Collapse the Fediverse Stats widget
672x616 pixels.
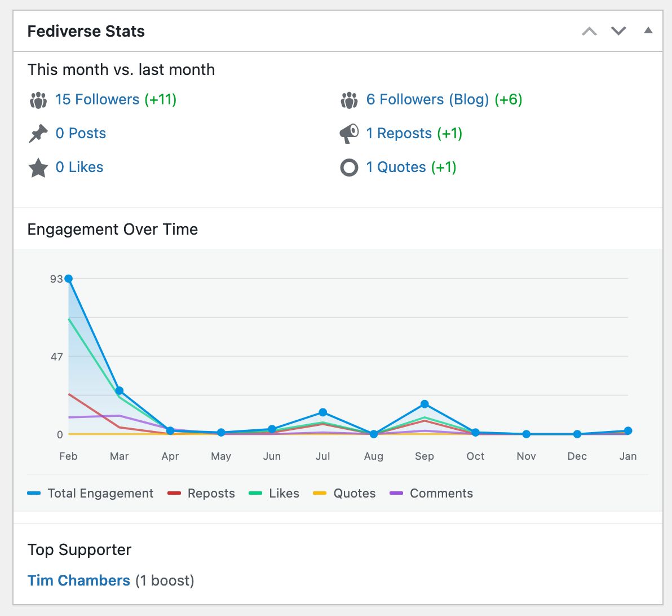[647, 31]
